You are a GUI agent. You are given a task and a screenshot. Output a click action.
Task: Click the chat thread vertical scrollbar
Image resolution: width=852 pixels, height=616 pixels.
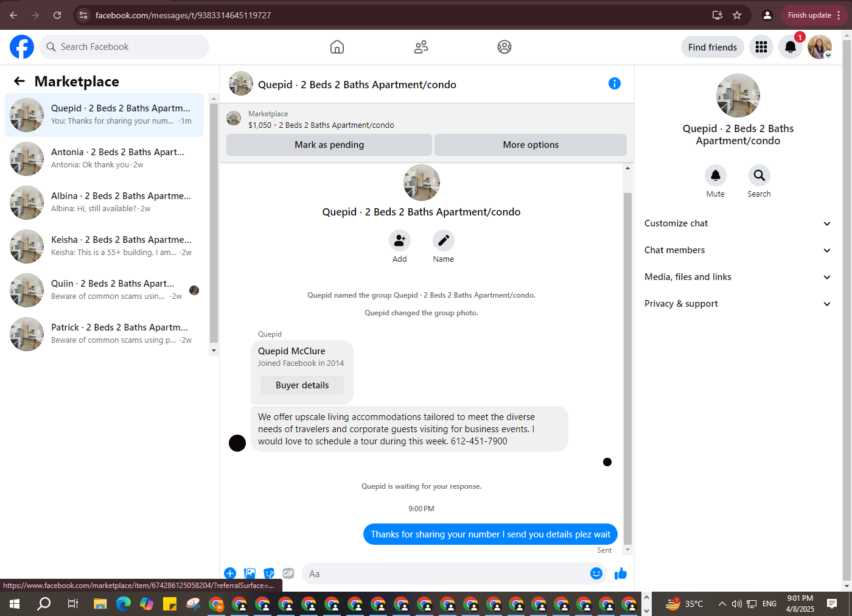pos(628,368)
